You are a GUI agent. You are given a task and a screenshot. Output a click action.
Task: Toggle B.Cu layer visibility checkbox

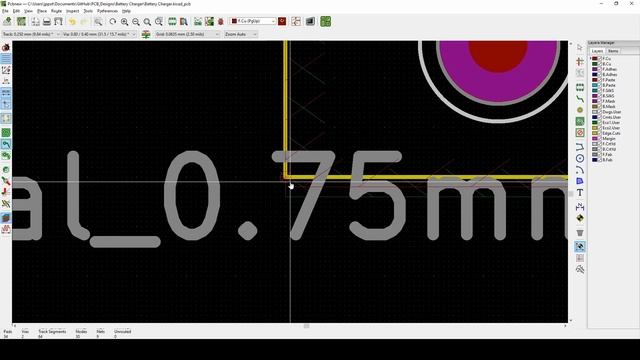pyautogui.click(x=600, y=64)
